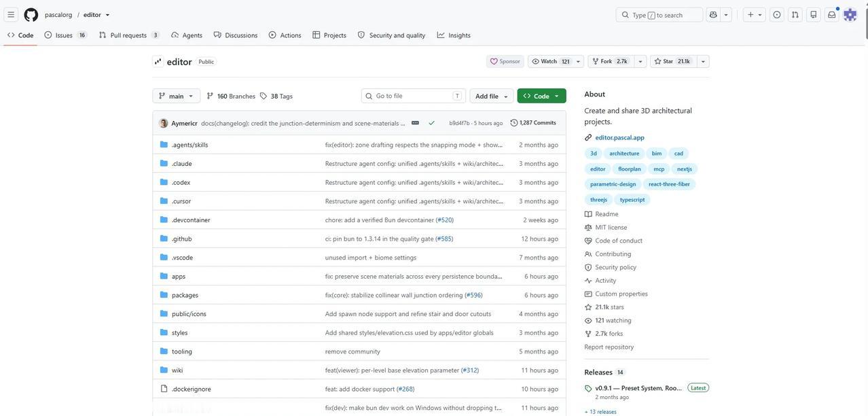Viewport: 868px width, 416px height.
Task: Click the history clock icon by 1,287 Commits
Action: pos(514,123)
